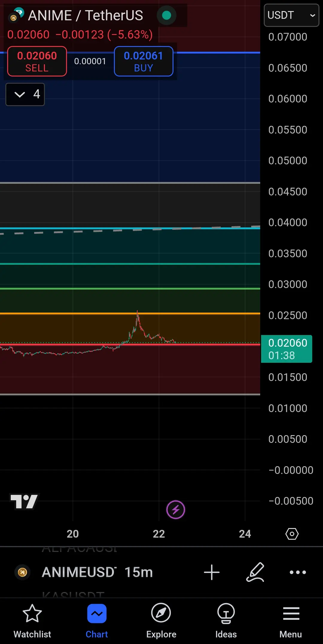
Task: Tap the ANIME symbol logo beside title
Action: (x=16, y=15)
